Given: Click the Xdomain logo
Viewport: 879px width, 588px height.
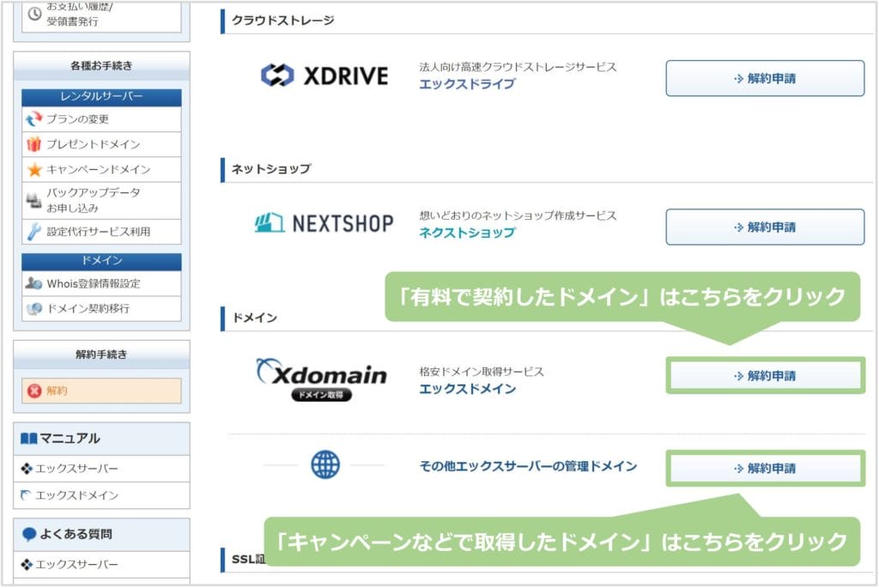Looking at the screenshot, I should pyautogui.click(x=321, y=379).
